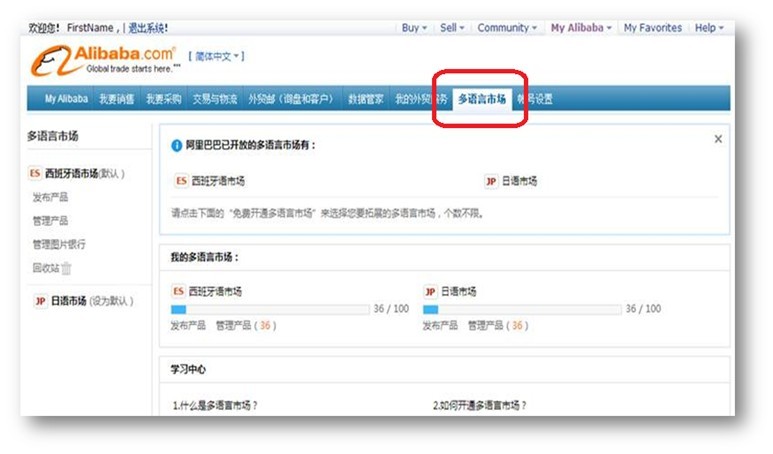Open the 数据管家 tab
Image resolution: width=773 pixels, height=454 pixels.
tap(365, 99)
